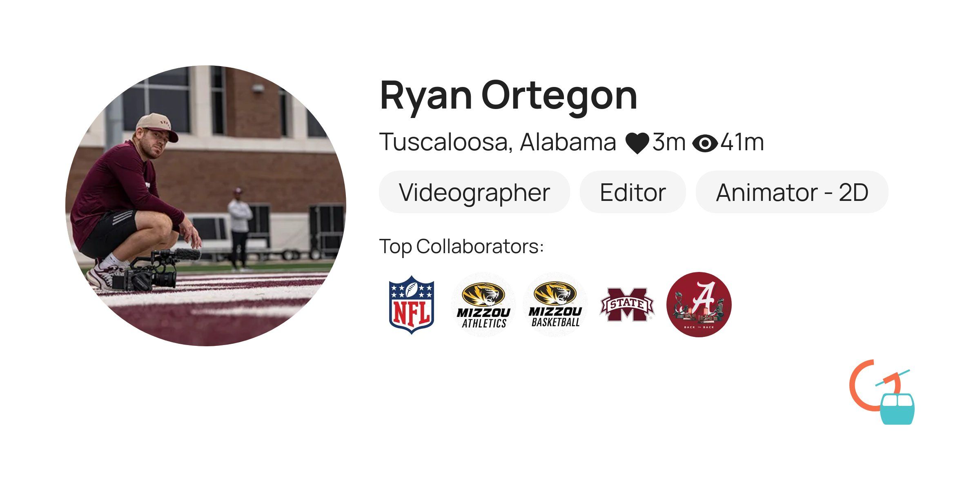Click the Tuscaloosa, Alabama location text

[x=497, y=142]
